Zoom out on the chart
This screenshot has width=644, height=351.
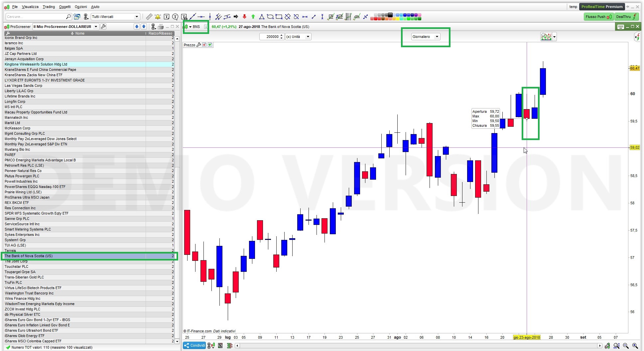pyautogui.click(x=626, y=346)
